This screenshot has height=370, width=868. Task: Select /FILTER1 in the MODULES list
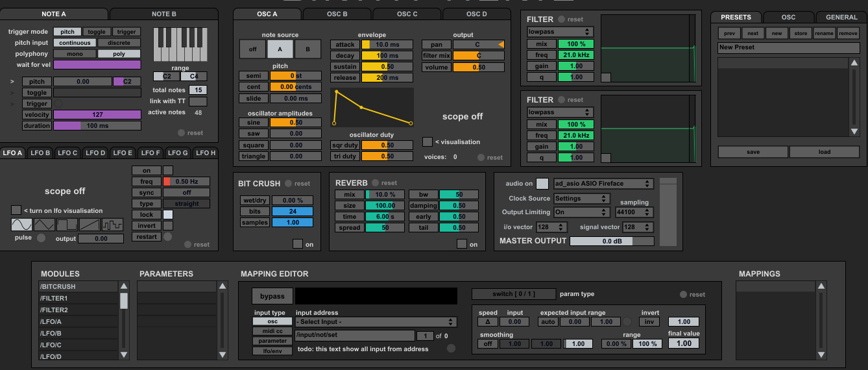coord(78,298)
